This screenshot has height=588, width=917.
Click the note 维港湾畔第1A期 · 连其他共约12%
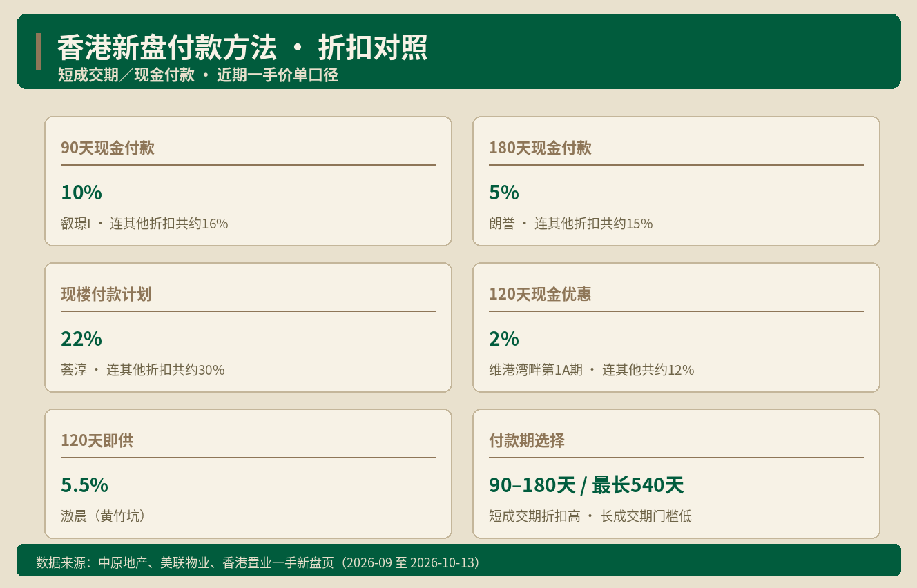point(591,370)
